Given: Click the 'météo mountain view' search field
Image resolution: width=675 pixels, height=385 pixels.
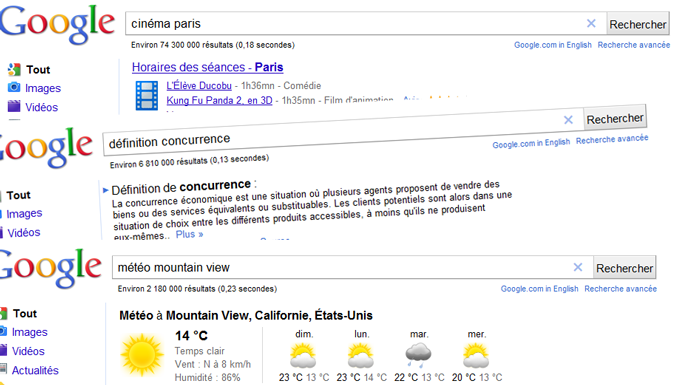Looking at the screenshot, I should coord(342,267).
